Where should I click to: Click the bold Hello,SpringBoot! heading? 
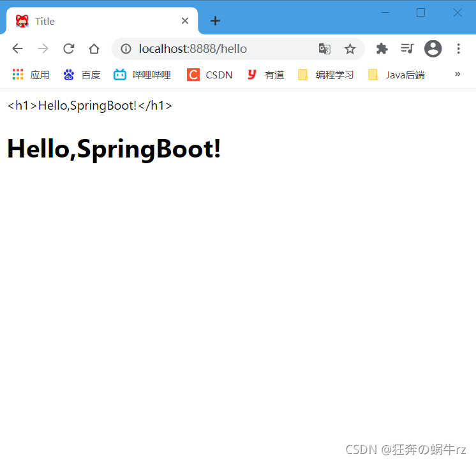click(x=114, y=149)
